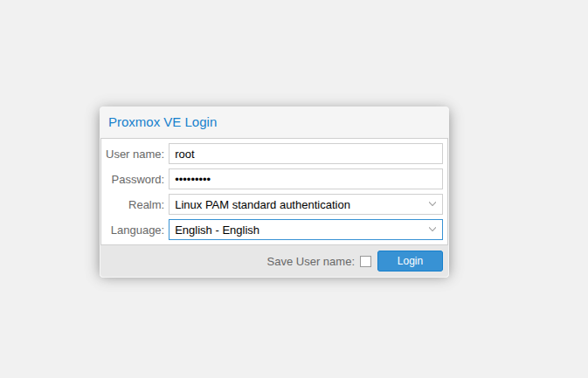
Task: Click the "Save User name:" label text
Action: coord(310,262)
